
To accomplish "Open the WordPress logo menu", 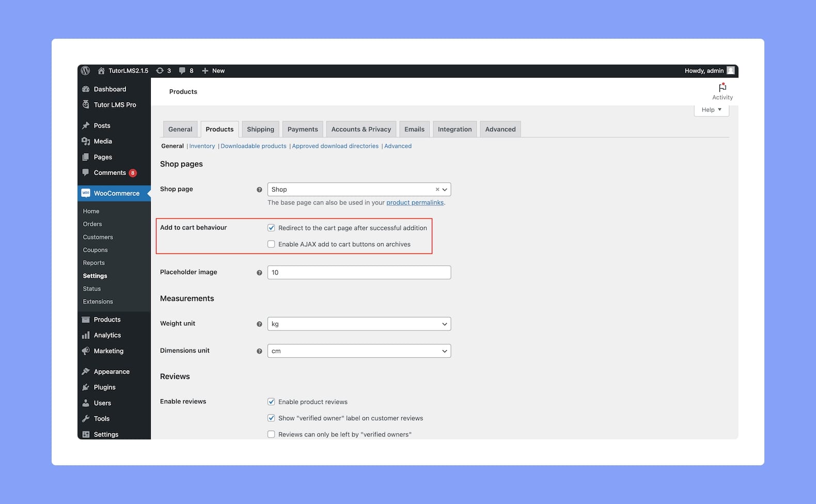I will (x=86, y=71).
